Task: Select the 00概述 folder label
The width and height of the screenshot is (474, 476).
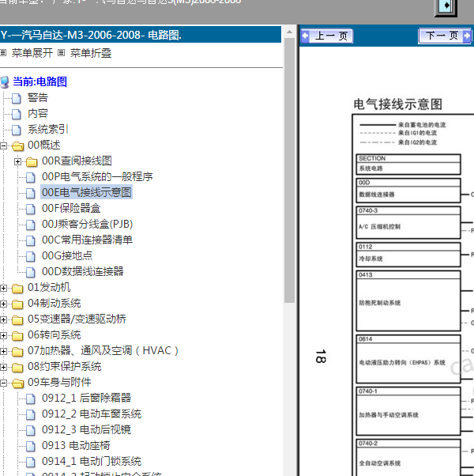Action: pos(44,145)
